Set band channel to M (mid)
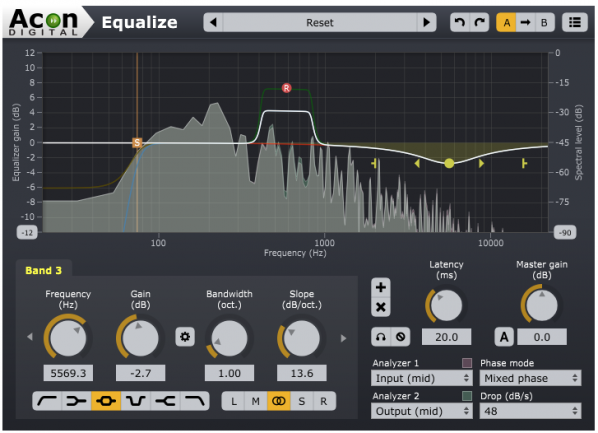 tap(256, 401)
